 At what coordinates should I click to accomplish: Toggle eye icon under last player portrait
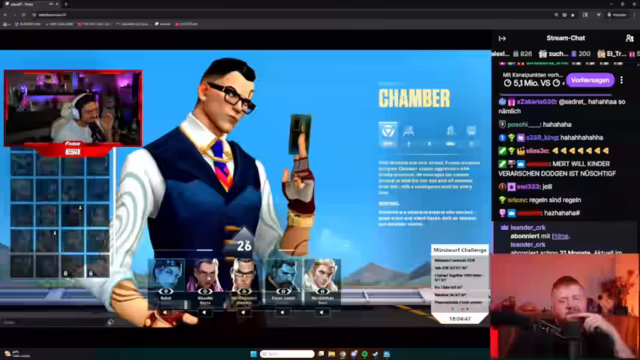tap(322, 291)
